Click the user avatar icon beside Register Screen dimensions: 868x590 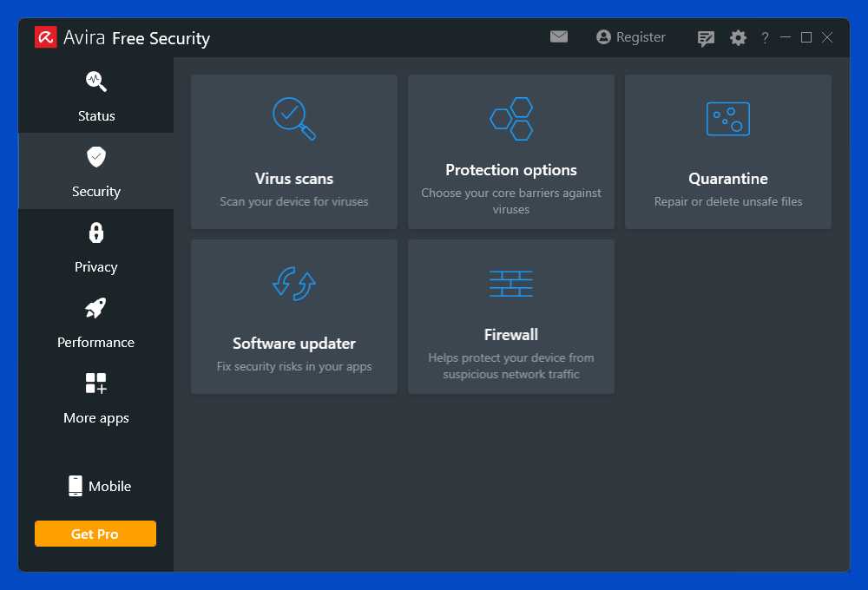click(x=603, y=36)
